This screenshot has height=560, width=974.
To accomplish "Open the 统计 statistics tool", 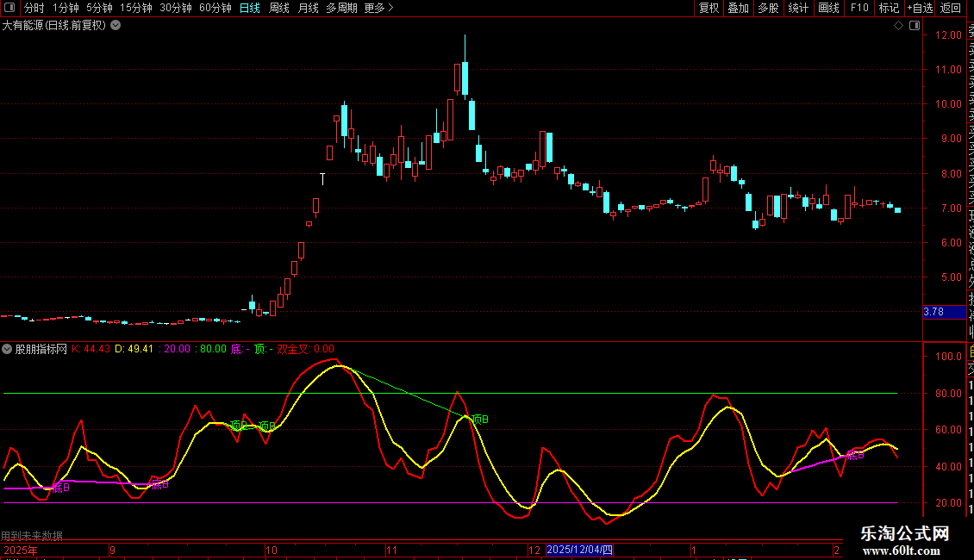I will coord(798,8).
